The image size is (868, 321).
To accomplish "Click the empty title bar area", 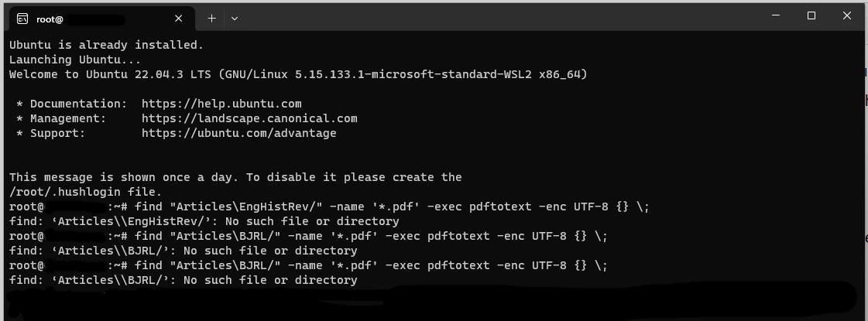I will (498, 16).
